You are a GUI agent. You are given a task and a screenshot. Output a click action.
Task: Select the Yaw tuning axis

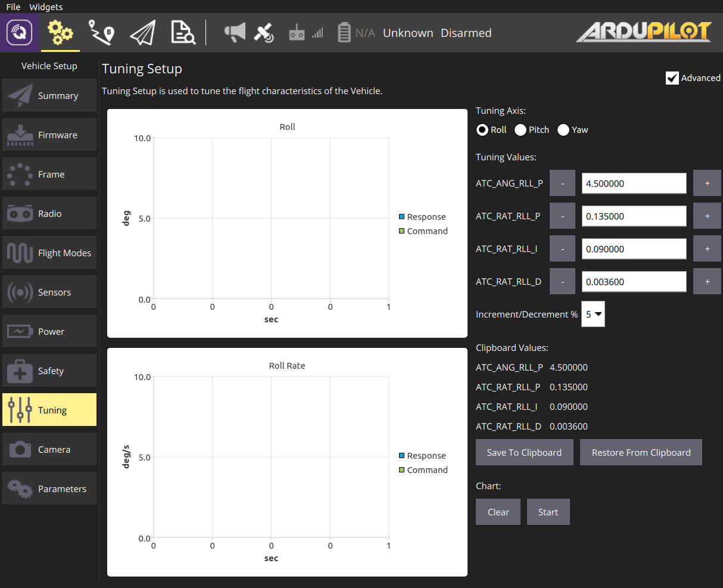coord(563,130)
